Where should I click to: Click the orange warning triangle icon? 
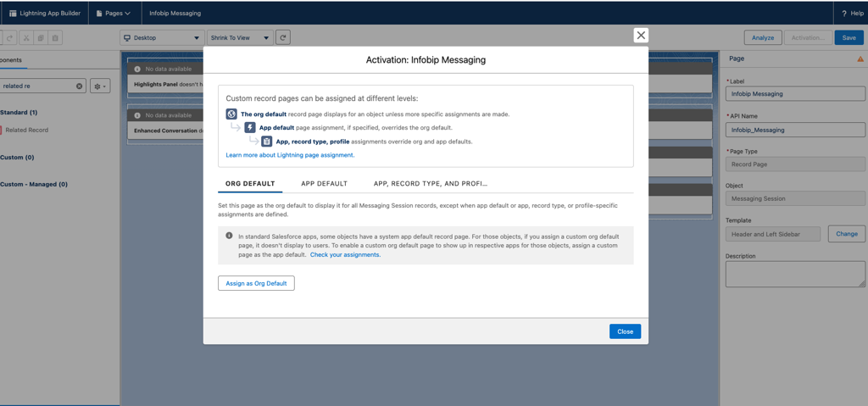pyautogui.click(x=860, y=58)
